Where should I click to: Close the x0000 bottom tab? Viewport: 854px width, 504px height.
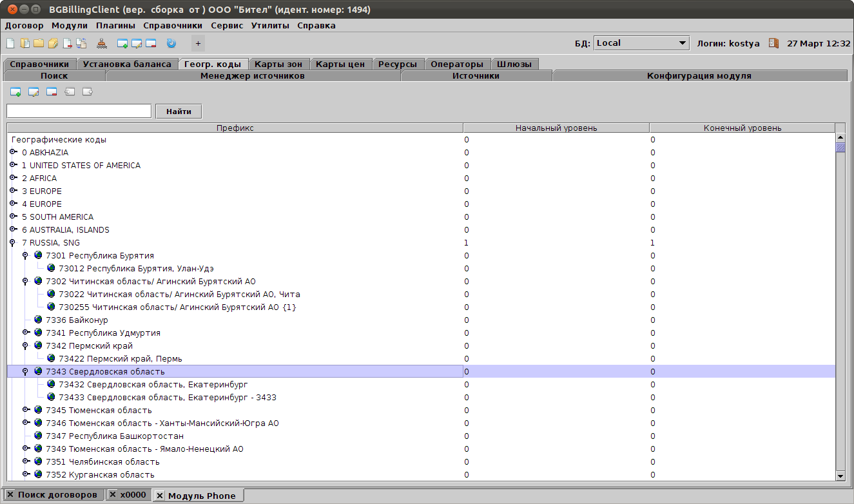point(112,495)
